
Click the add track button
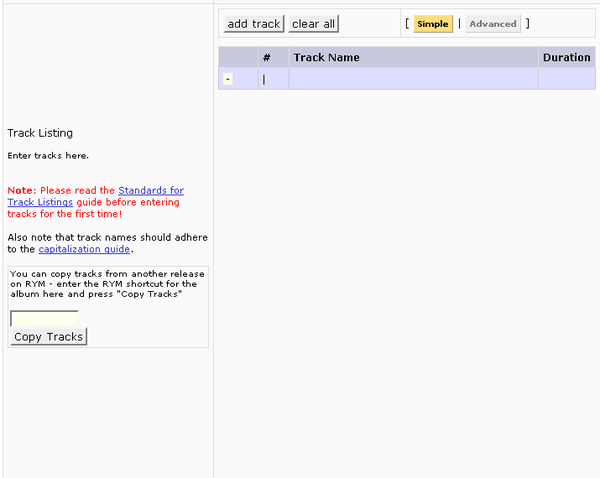tap(253, 24)
